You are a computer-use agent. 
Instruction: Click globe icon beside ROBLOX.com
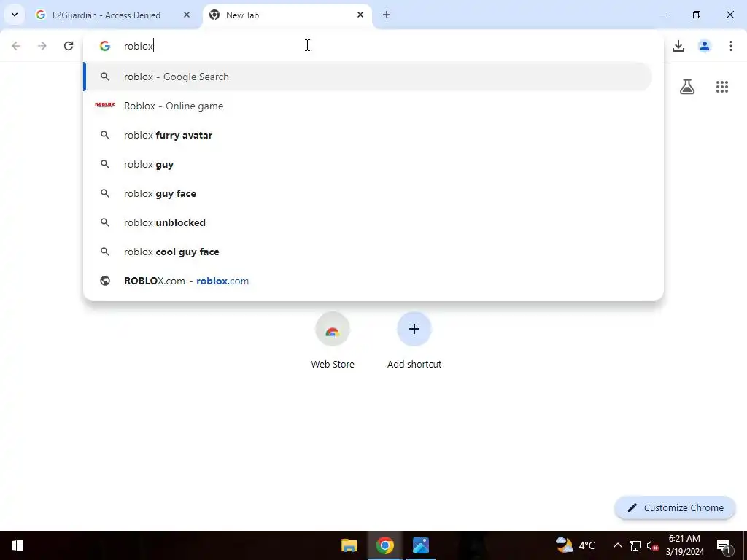pyautogui.click(x=105, y=281)
